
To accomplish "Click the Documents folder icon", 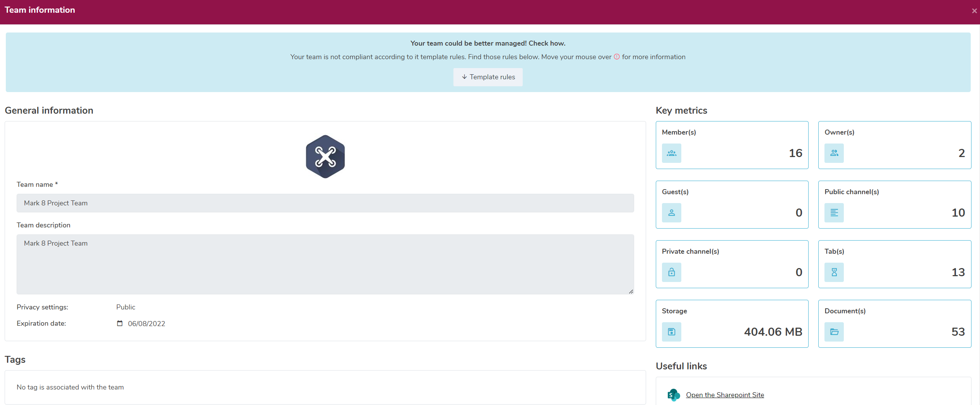I will coord(834,332).
